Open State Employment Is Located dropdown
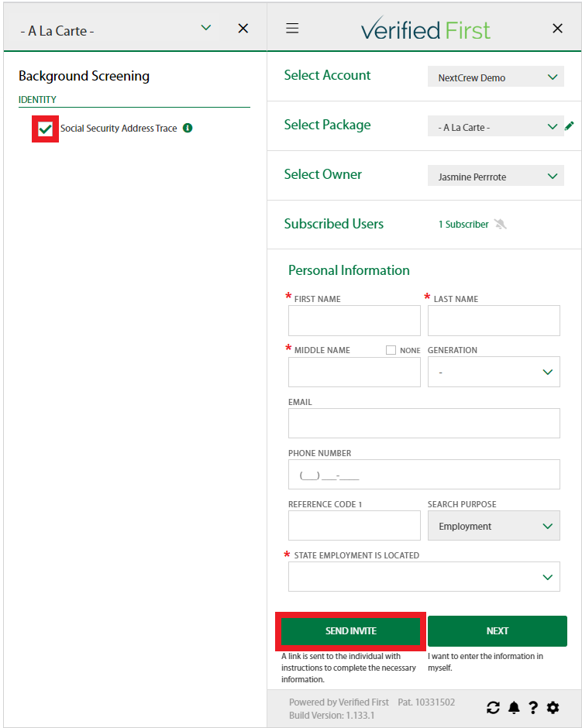This screenshot has width=582, height=728. point(424,577)
